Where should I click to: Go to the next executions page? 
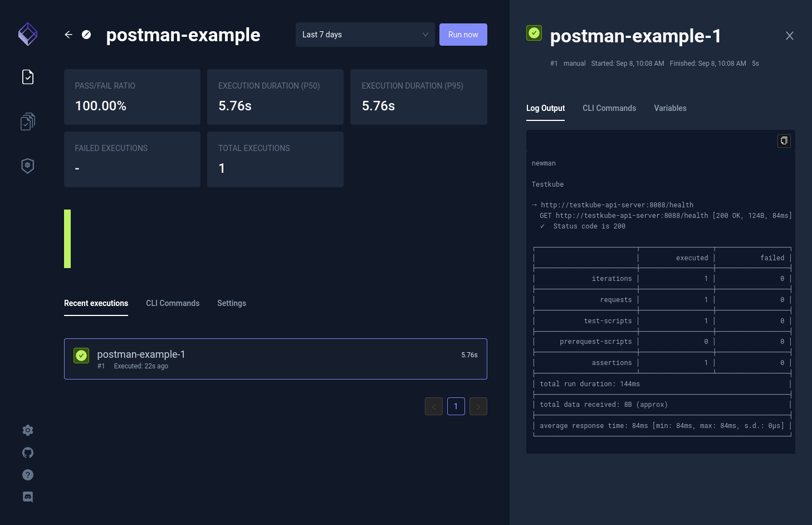coord(478,406)
